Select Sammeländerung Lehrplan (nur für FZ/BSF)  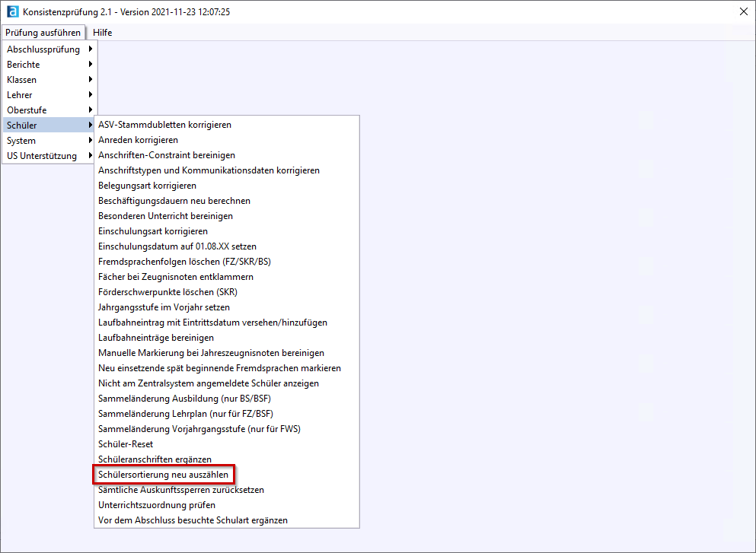pyautogui.click(x=227, y=414)
